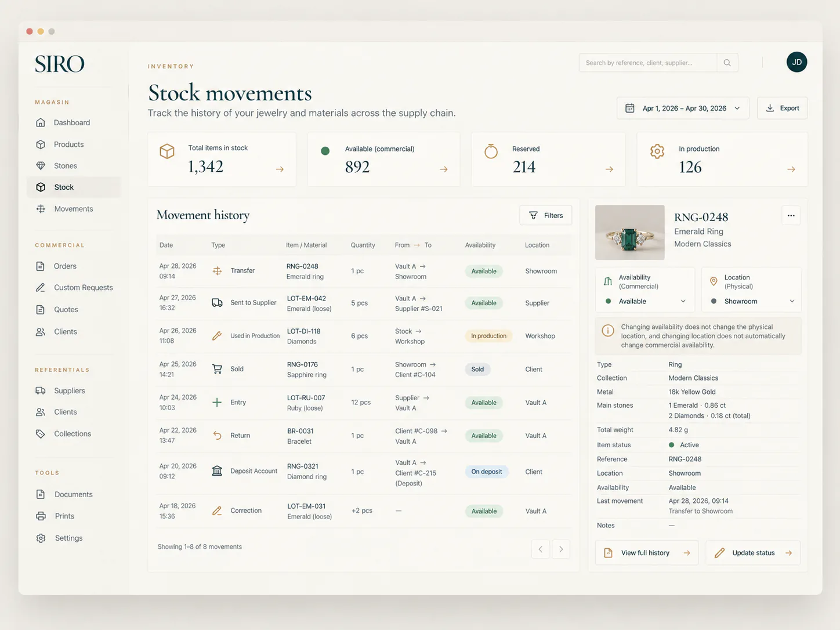840x630 pixels.
Task: Go to previous page of movements
Action: tap(541, 549)
